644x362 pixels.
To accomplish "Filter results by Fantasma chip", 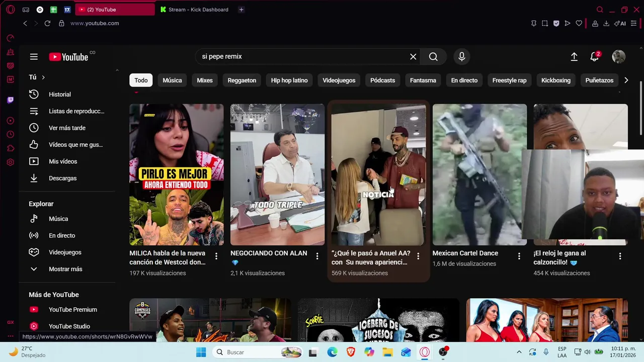I will click(x=423, y=80).
